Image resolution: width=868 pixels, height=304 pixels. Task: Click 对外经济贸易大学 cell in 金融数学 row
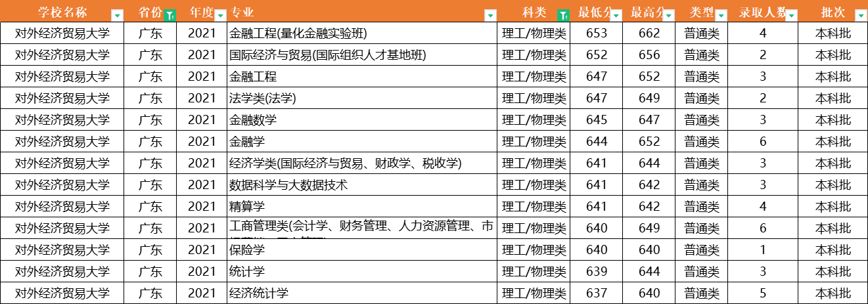(x=62, y=120)
